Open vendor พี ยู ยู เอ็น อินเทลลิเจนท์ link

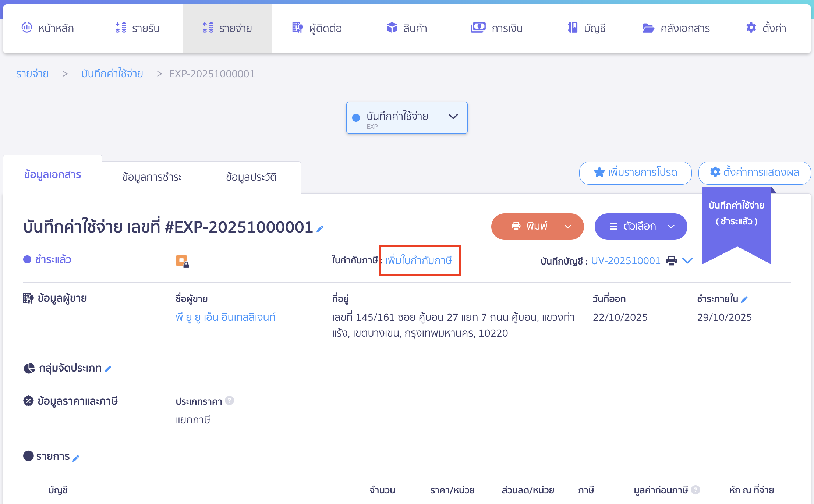tap(226, 317)
